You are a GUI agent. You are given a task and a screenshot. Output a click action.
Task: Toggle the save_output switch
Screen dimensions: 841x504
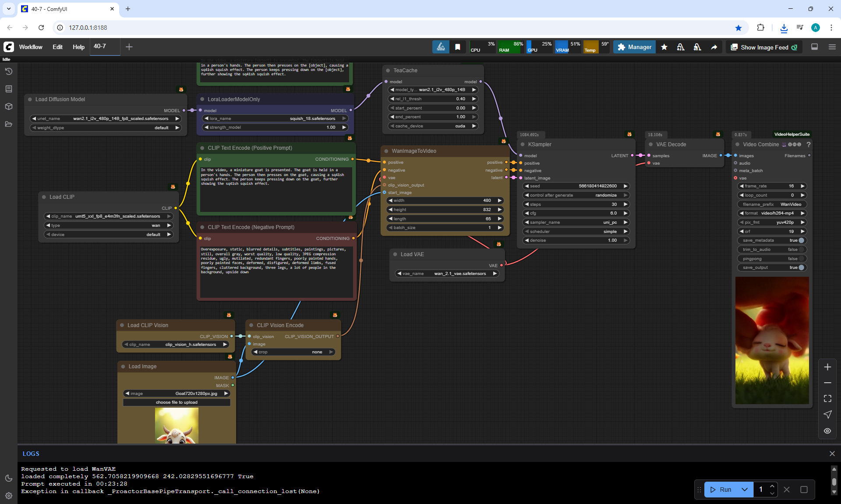tap(801, 268)
